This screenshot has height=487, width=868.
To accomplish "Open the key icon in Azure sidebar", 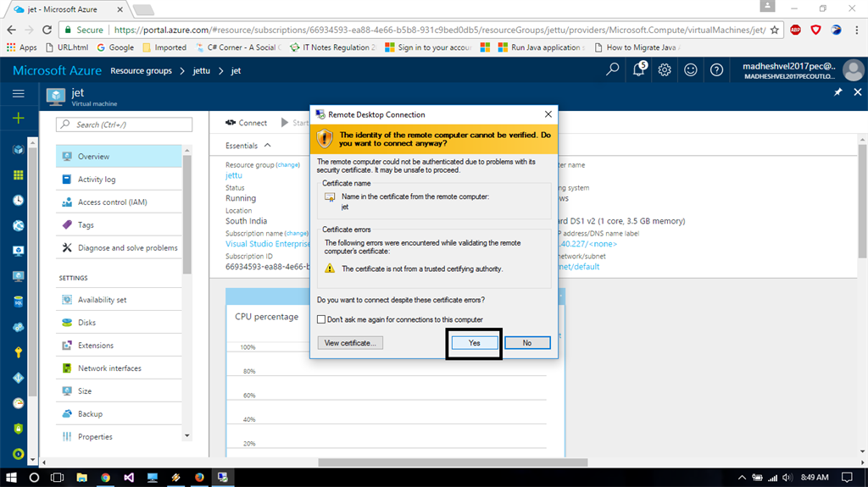I will (x=19, y=352).
